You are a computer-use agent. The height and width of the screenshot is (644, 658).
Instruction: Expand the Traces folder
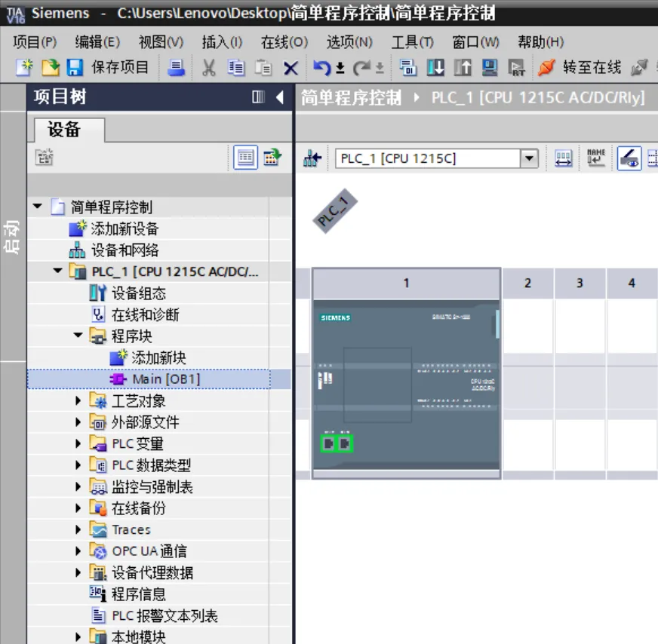pos(78,529)
